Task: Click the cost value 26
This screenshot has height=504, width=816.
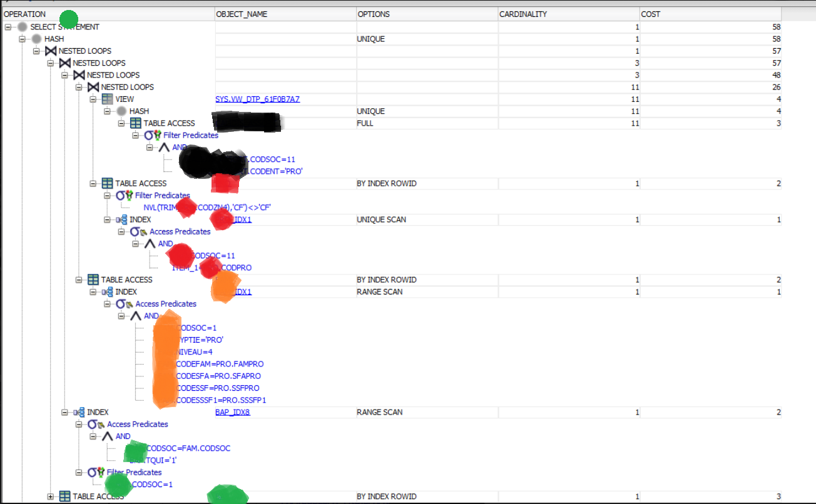Action: (776, 87)
